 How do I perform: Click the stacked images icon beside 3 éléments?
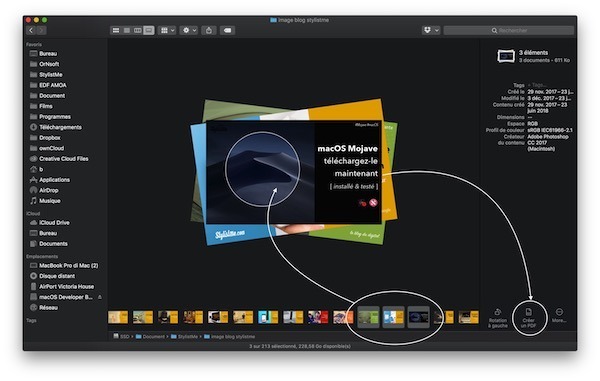tap(505, 57)
